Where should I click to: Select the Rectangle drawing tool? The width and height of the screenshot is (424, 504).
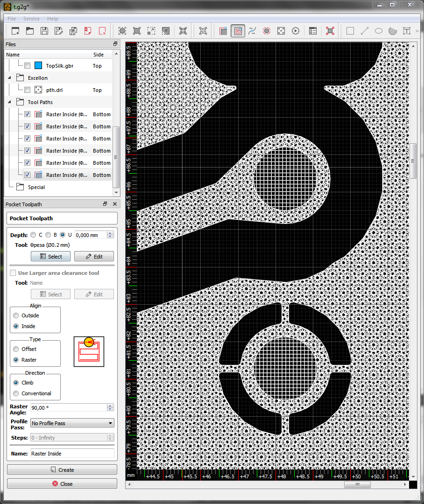tap(350, 31)
